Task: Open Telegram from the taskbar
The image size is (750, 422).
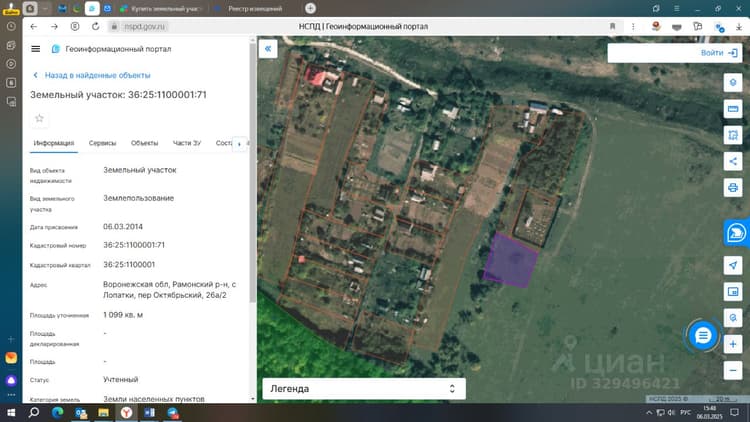Action: [173, 412]
